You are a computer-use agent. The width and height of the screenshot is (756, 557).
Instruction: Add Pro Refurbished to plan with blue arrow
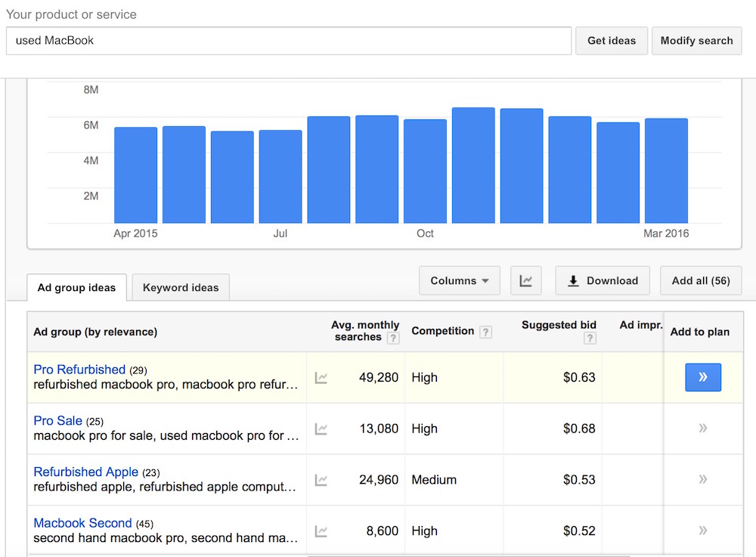(702, 377)
